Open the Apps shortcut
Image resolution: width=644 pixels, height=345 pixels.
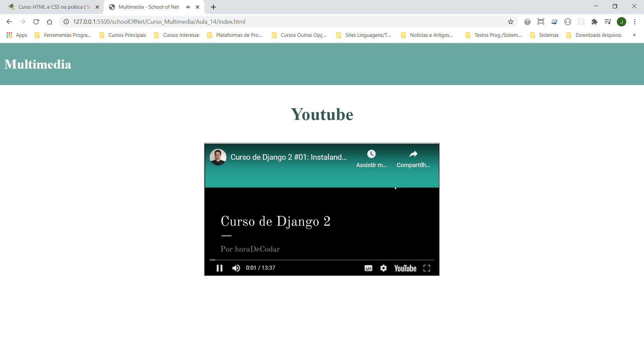[17, 35]
